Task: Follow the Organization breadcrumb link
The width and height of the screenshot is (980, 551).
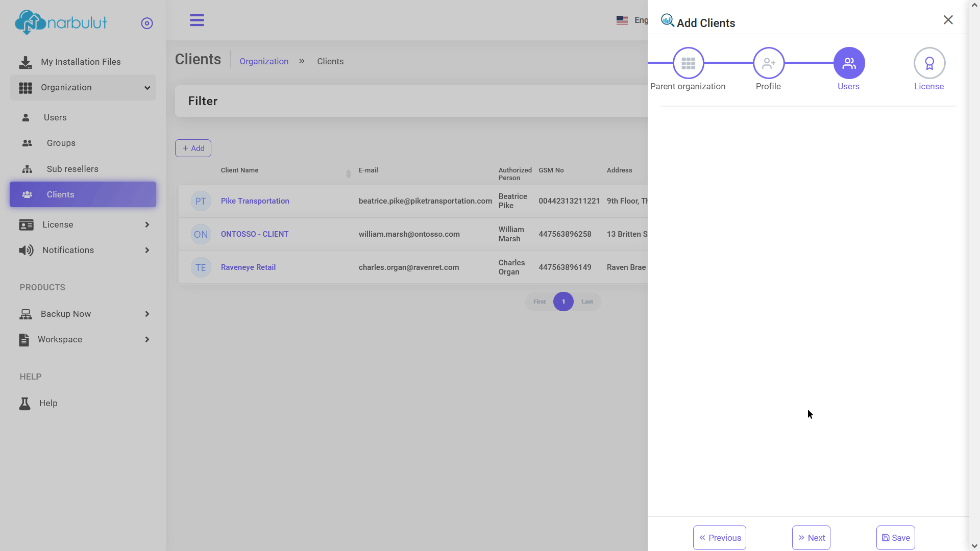Action: tap(264, 61)
